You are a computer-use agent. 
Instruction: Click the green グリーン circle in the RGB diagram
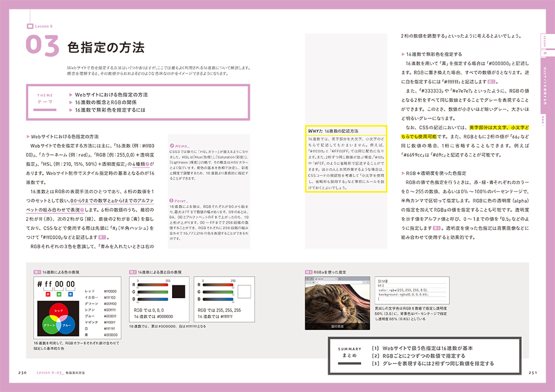pyautogui.click(x=49, y=326)
